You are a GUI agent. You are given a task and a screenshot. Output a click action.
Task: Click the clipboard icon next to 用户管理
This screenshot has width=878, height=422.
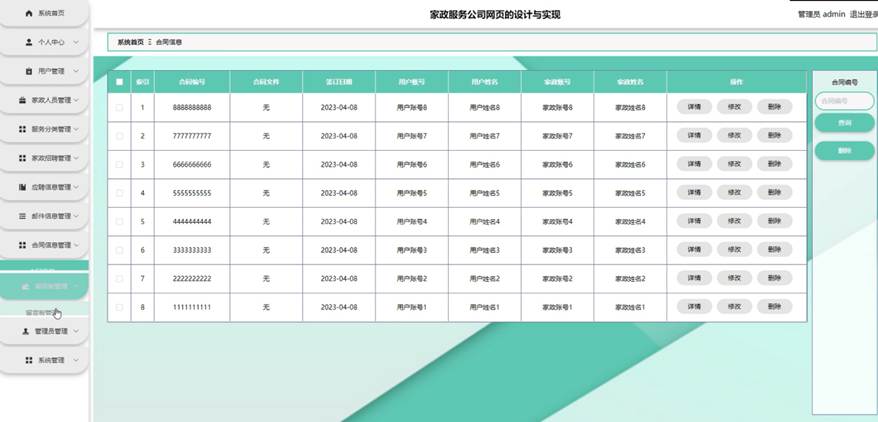click(29, 71)
